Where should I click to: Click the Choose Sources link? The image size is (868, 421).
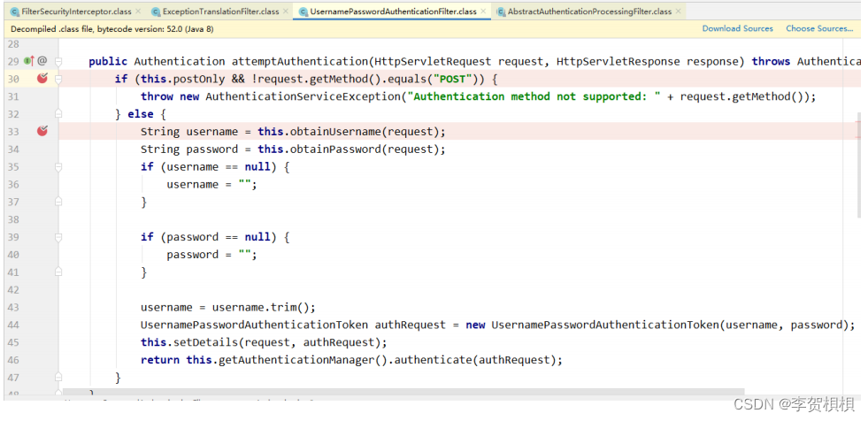819,29
